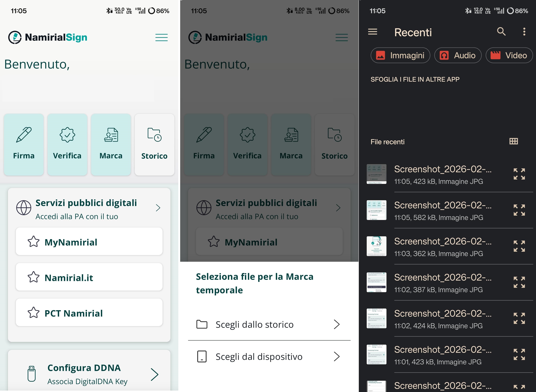This screenshot has width=536, height=392.
Task: Tap the dimmed hamburger menu in the middle screen
Action: point(342,38)
